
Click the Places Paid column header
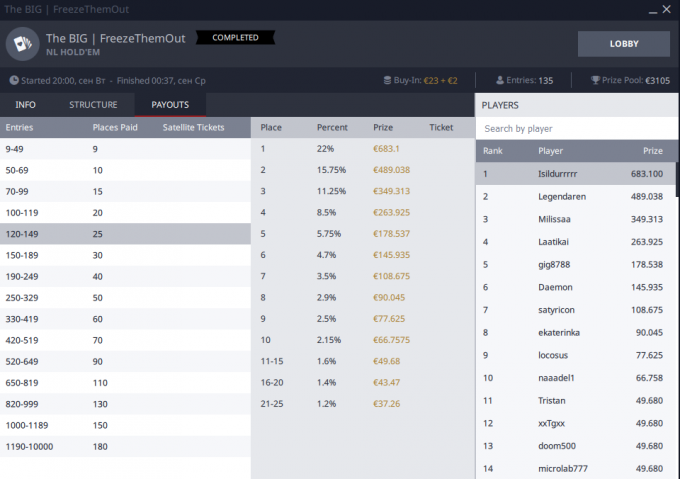[115, 127]
